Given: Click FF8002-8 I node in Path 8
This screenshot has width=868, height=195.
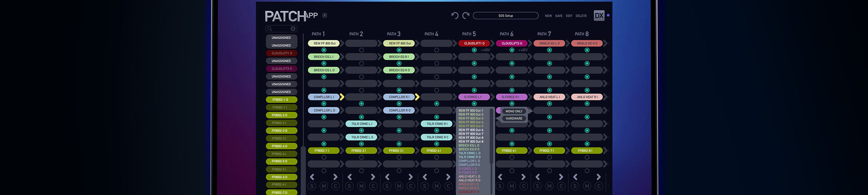Looking at the screenshot, I should point(587,151).
